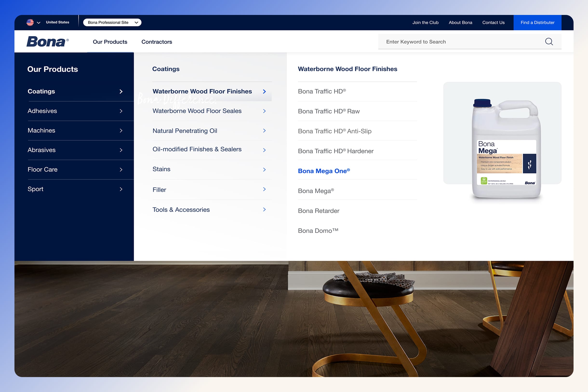Click the arrow next to Stains

point(264,169)
